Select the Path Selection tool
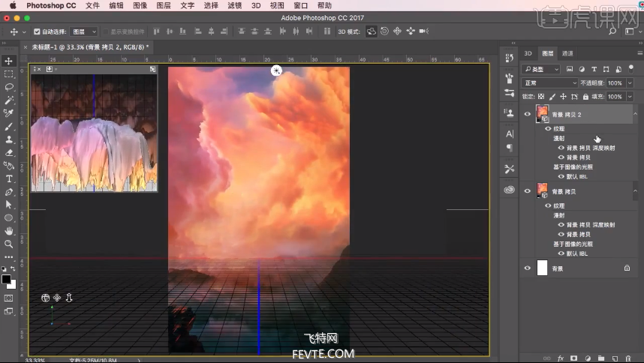Image resolution: width=644 pixels, height=363 pixels. tap(8, 205)
